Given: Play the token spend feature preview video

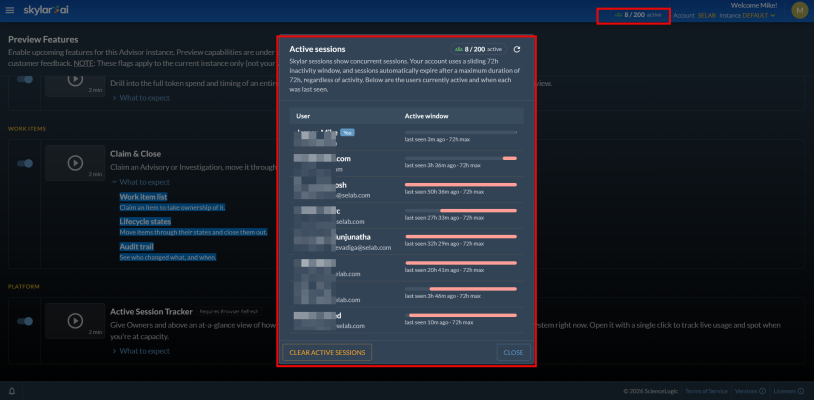Looking at the screenshot, I should [x=75, y=79].
